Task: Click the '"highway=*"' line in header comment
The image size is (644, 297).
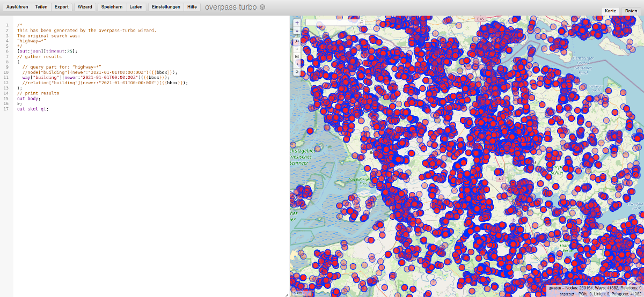Action: 31,40
